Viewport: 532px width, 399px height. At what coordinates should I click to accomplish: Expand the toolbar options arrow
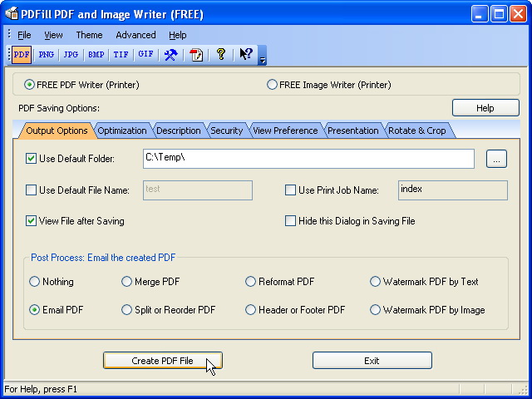point(263,59)
